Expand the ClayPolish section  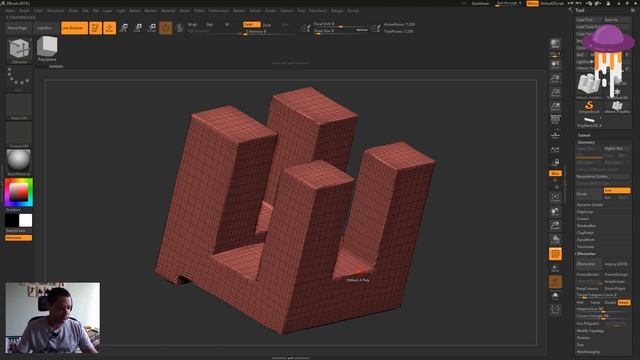(x=585, y=233)
